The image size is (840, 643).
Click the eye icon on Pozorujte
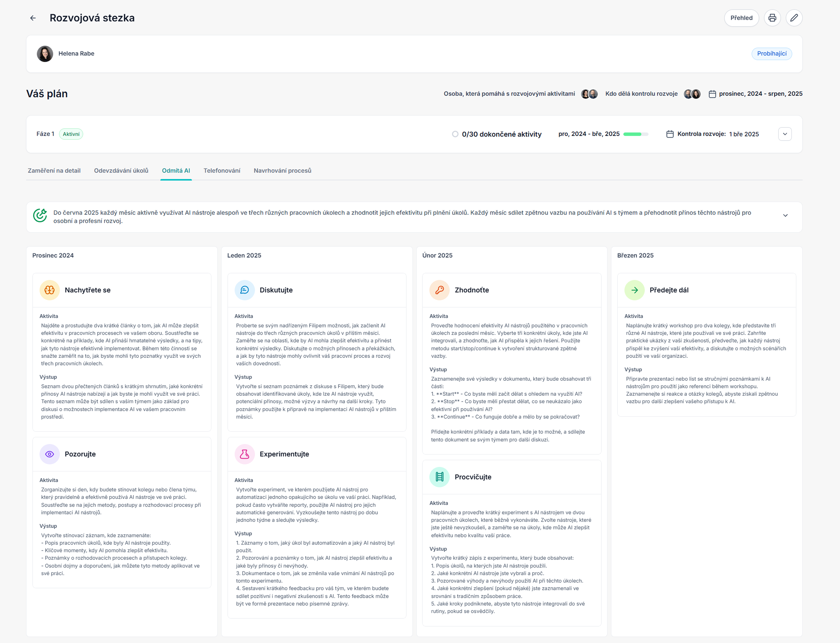(50, 454)
